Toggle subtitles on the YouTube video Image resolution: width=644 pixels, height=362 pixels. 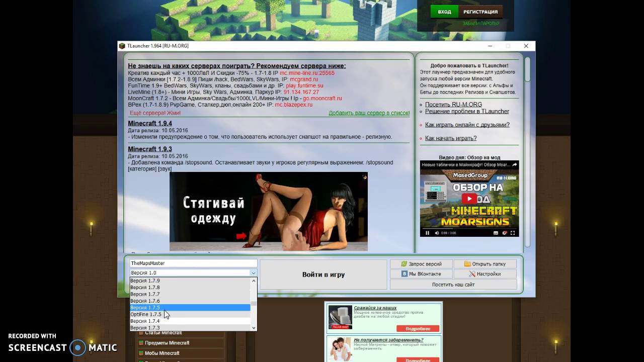coord(496,233)
